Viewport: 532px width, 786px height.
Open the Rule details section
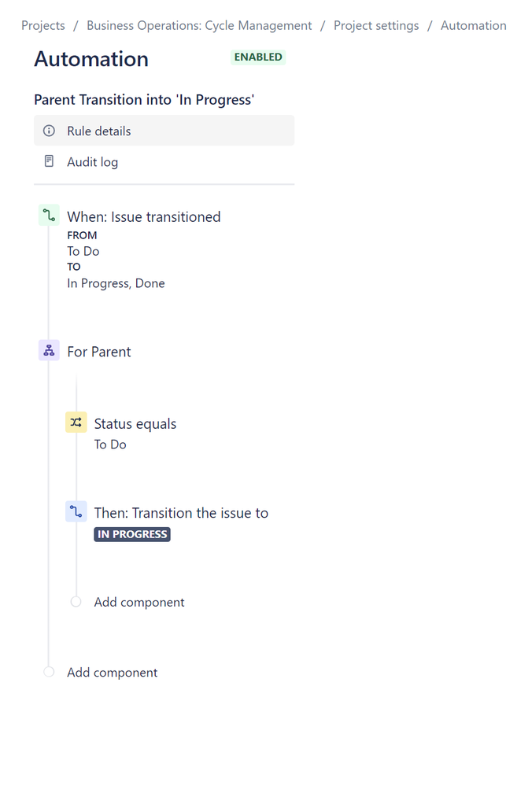coord(164,131)
